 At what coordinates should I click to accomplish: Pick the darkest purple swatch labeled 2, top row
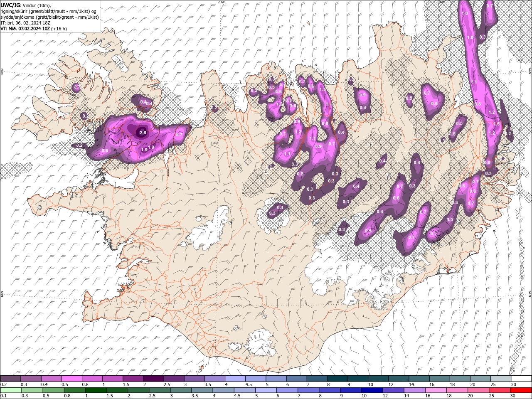(153, 379)
